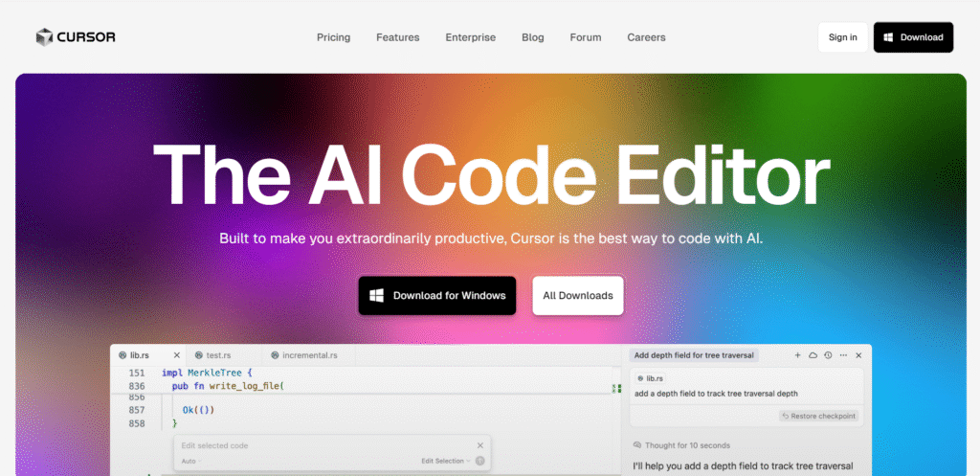This screenshot has height=476, width=980.
Task: Start a new chat with the plus icon
Action: tap(797, 355)
